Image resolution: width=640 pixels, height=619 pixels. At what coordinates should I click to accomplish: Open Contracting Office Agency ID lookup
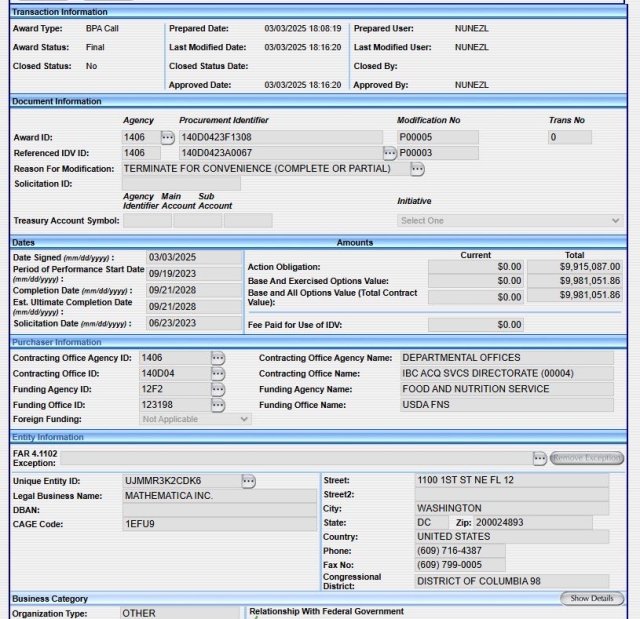click(x=217, y=358)
